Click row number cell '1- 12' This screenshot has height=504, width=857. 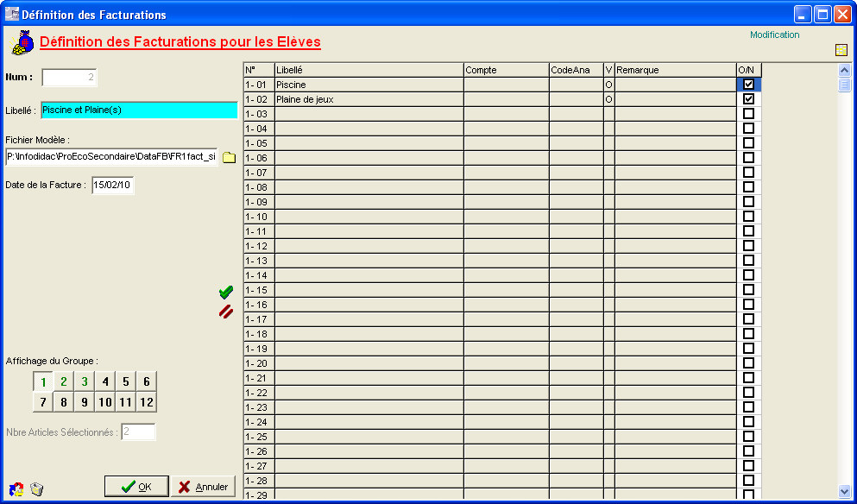click(x=259, y=246)
